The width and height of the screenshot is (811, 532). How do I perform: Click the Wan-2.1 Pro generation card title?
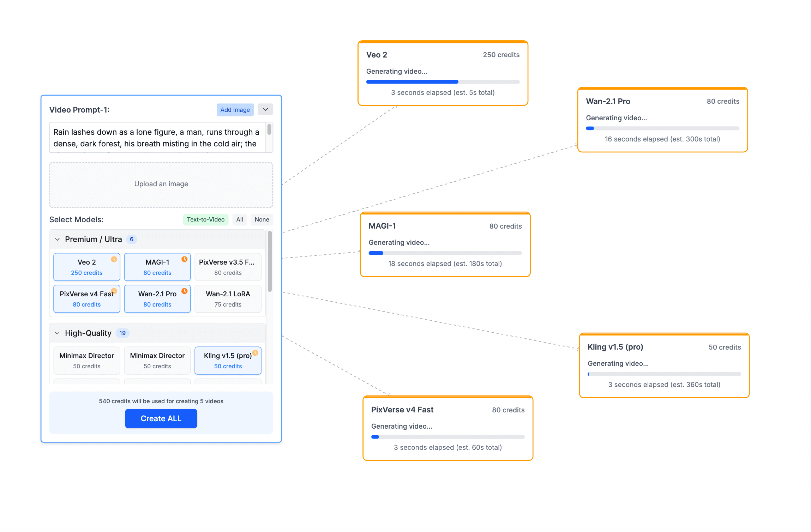[608, 101]
